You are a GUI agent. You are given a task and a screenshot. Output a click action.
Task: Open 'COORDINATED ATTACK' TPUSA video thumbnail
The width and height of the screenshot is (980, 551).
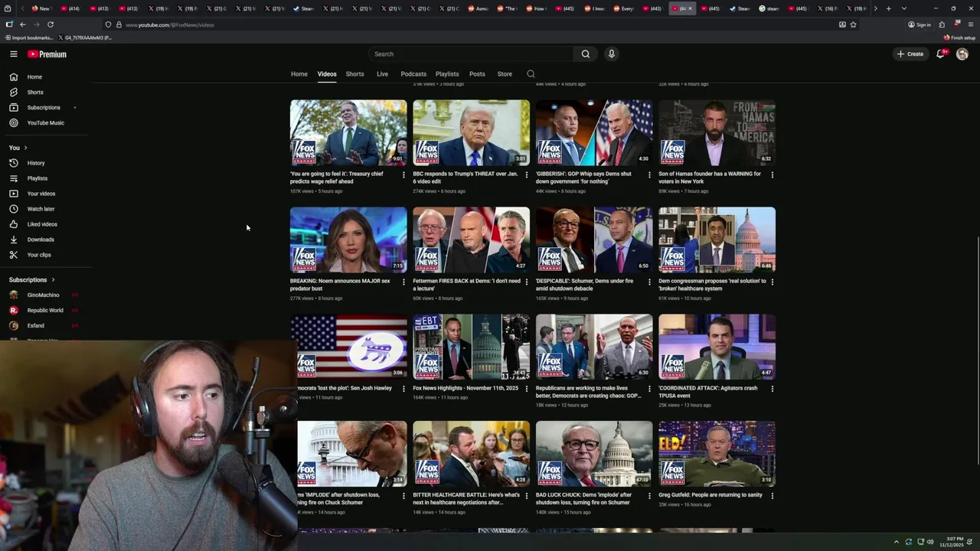[717, 347]
